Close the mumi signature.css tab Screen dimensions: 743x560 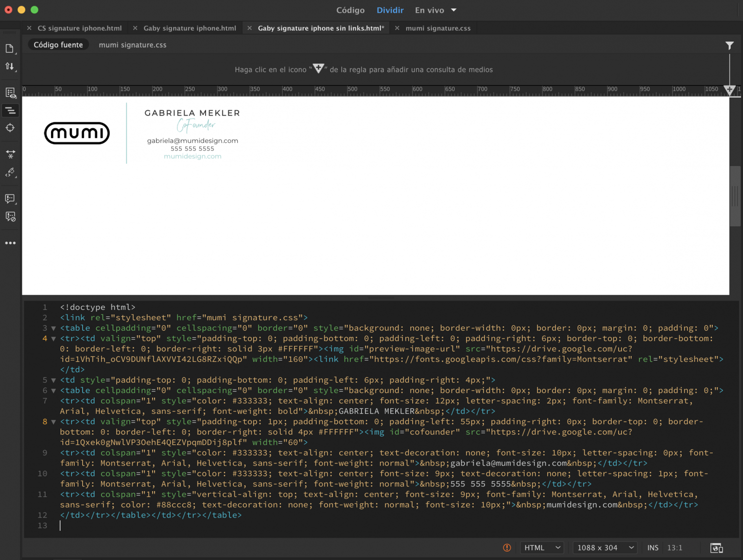coord(397,28)
